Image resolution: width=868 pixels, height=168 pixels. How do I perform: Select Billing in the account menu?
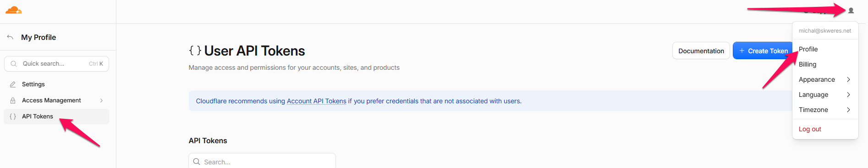[x=808, y=64]
